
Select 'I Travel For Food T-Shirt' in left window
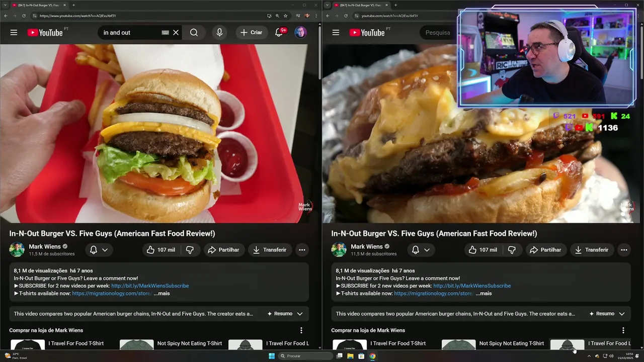[x=76, y=343]
